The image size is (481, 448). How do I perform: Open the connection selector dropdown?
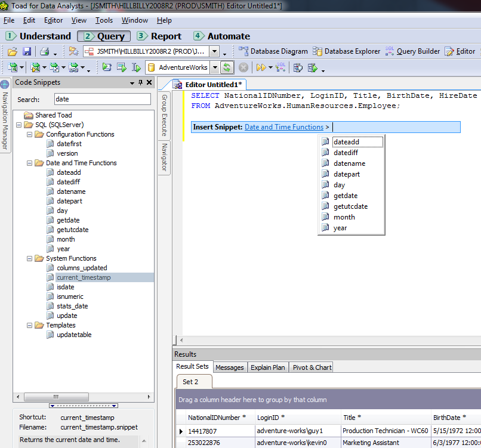point(214,51)
